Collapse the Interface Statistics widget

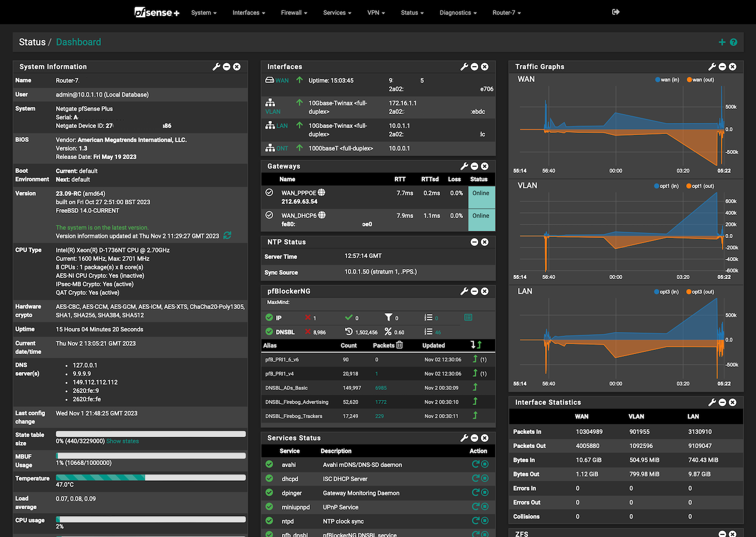pos(722,402)
